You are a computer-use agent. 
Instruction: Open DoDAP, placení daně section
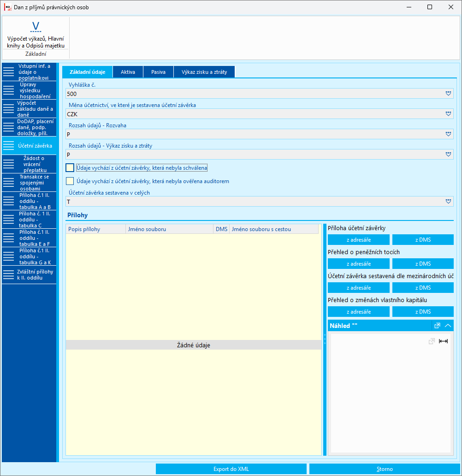(x=29, y=127)
